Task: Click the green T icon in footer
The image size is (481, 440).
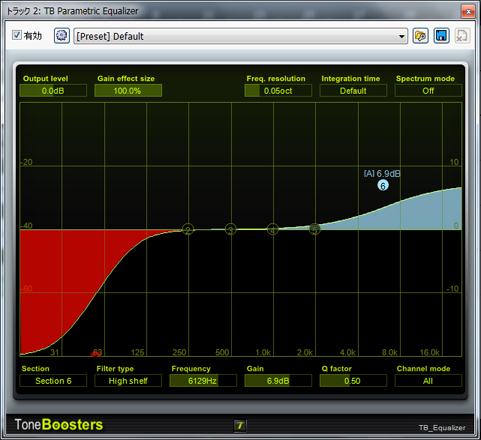Action: [240, 425]
